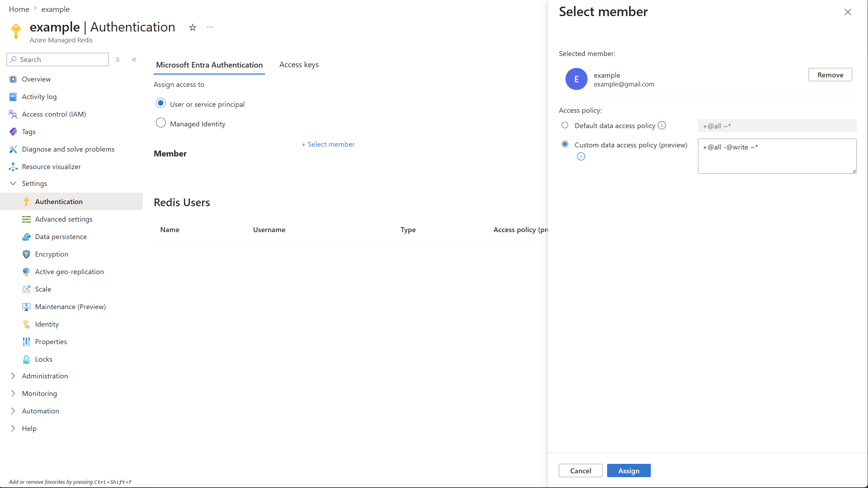
Task: Click the Username column header
Action: [x=269, y=230]
